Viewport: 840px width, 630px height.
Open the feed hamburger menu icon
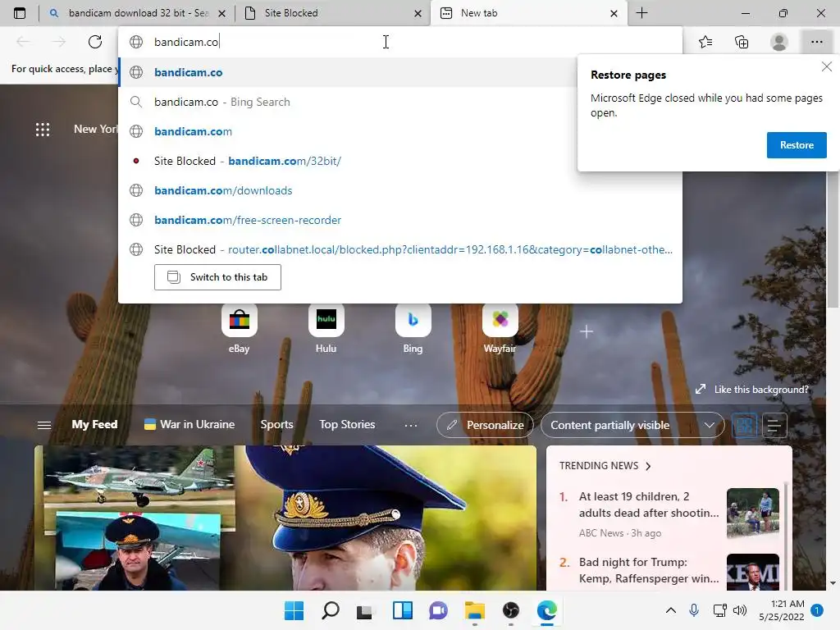coord(44,425)
